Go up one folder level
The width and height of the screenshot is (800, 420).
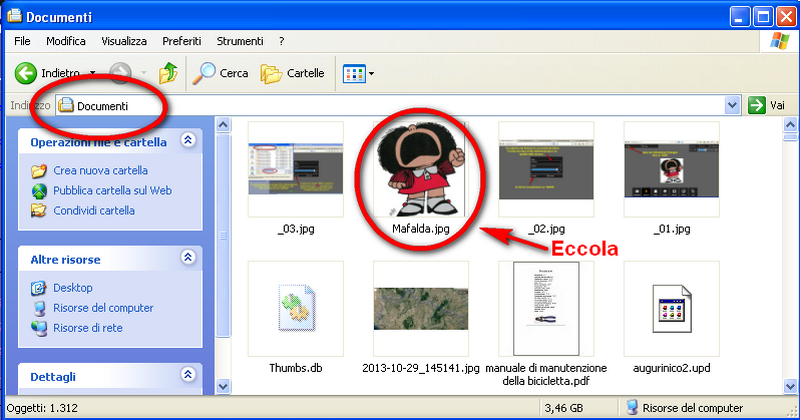168,73
